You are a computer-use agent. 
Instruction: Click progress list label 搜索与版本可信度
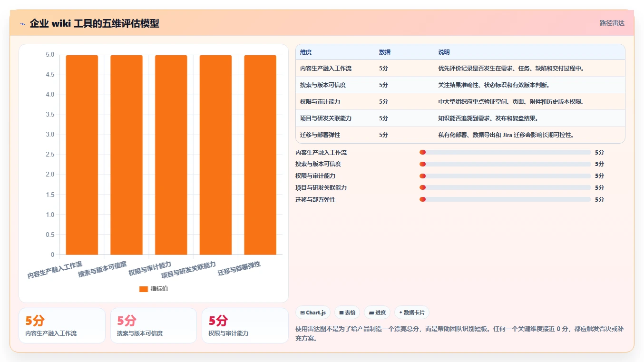pos(318,164)
